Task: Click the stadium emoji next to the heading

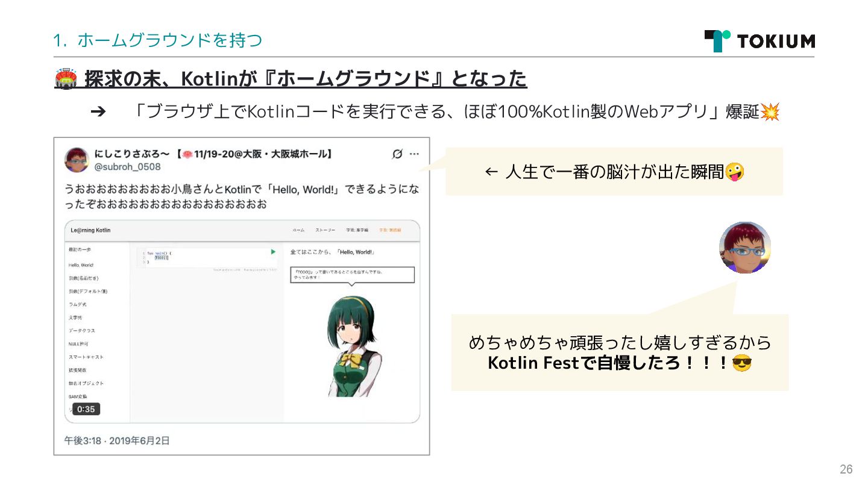Action: [x=66, y=80]
